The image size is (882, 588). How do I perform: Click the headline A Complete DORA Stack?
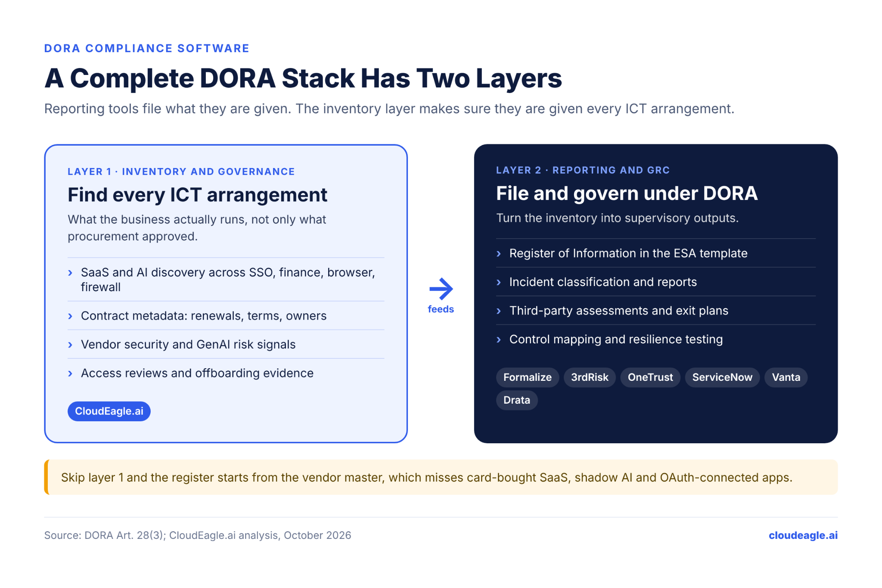303,78
